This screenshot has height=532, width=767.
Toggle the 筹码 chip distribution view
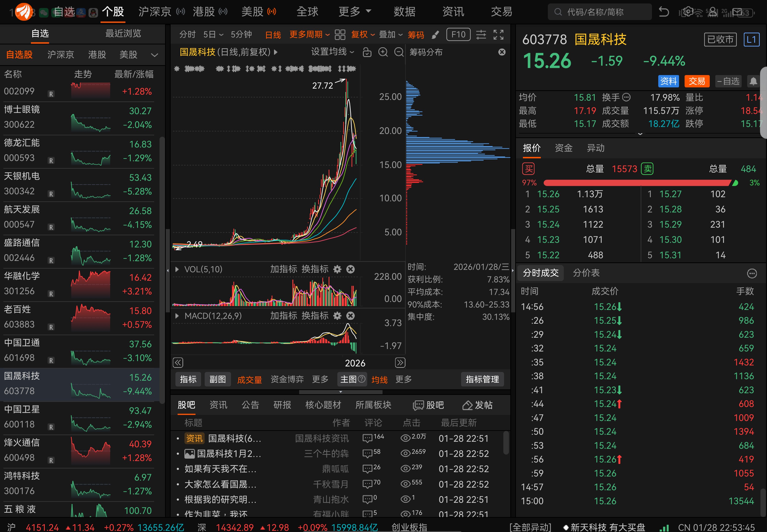(416, 35)
